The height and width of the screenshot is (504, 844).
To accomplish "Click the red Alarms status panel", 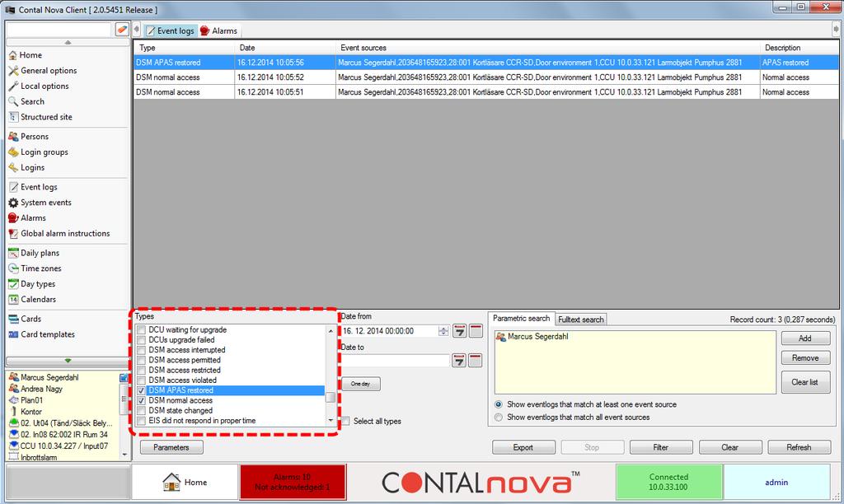I will [293, 482].
